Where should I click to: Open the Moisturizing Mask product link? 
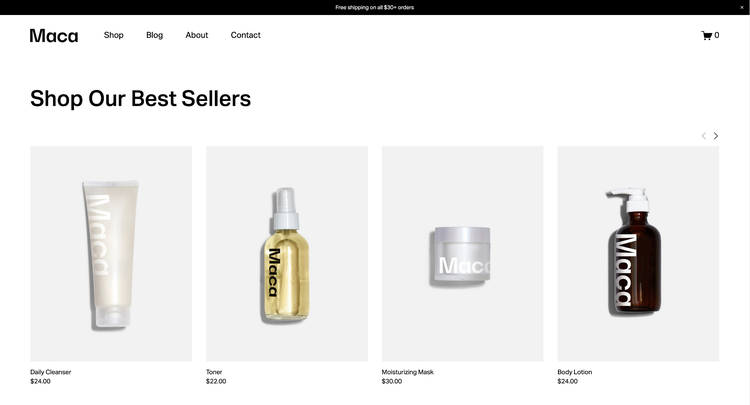pyautogui.click(x=408, y=372)
